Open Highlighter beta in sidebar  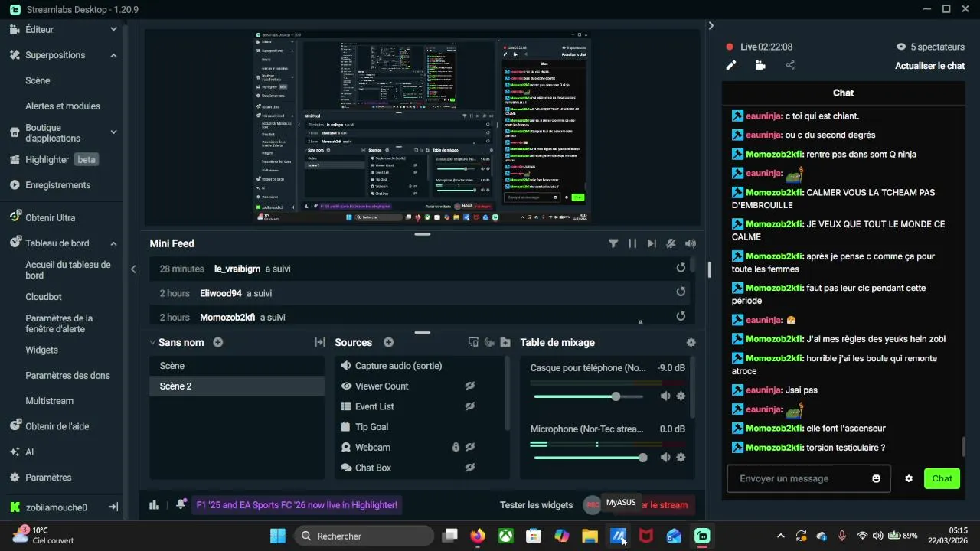point(61,160)
